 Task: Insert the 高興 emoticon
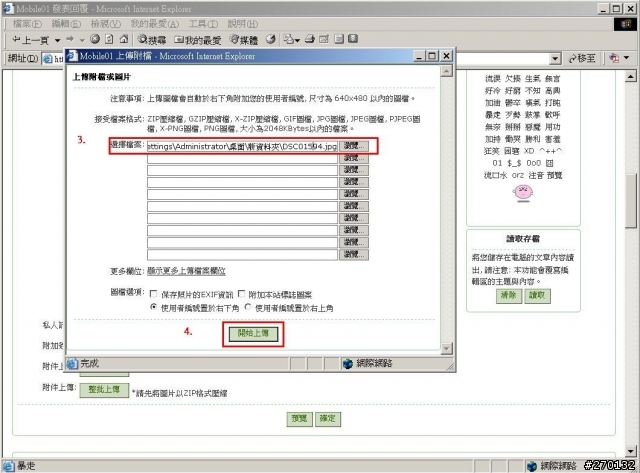[x=553, y=91]
